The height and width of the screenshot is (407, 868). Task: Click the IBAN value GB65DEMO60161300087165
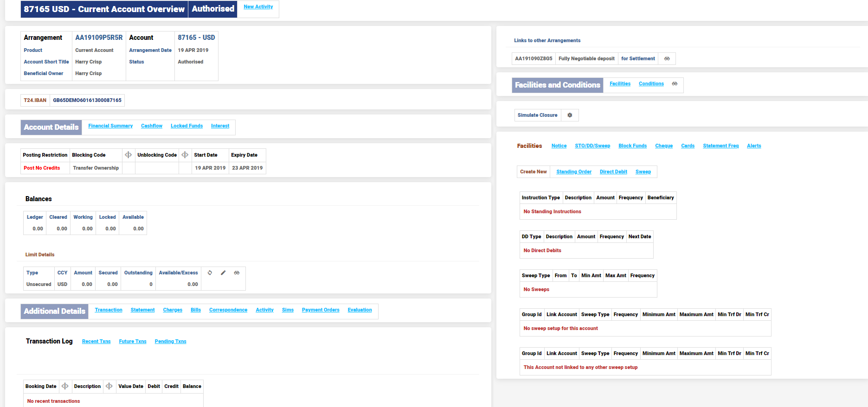tap(87, 100)
